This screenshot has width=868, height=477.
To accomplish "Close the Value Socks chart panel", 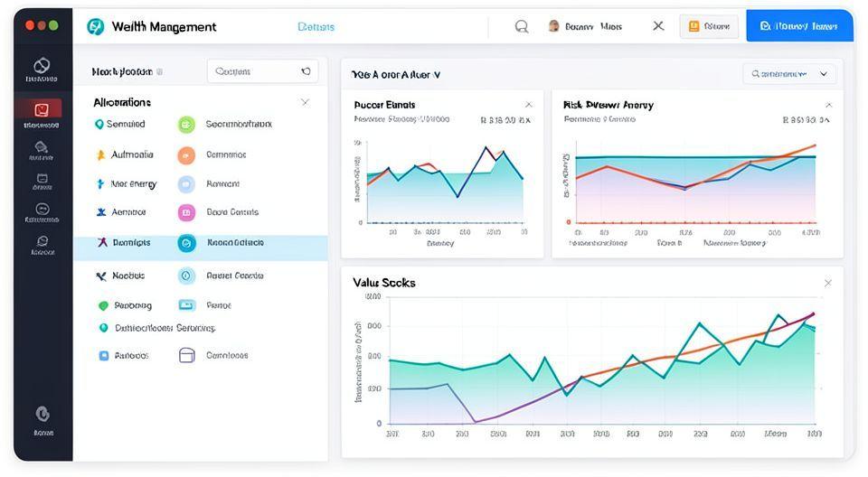I will [x=827, y=283].
